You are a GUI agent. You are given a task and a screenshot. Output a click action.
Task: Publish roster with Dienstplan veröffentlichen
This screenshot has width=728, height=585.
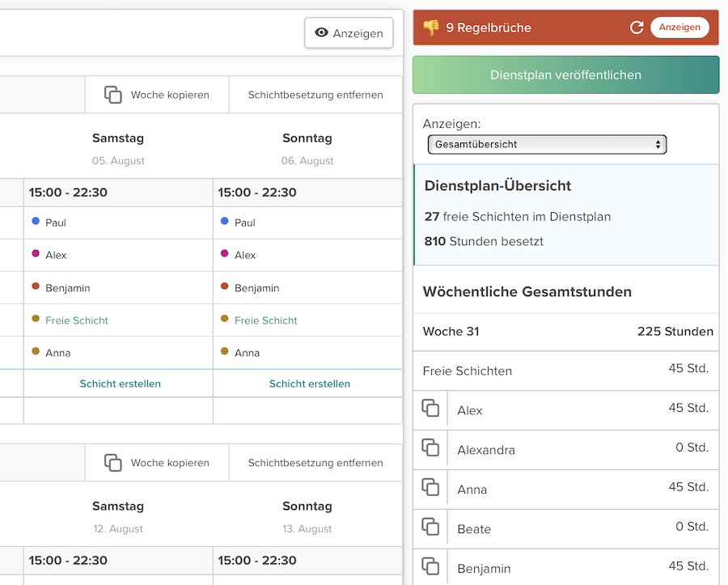pos(565,75)
